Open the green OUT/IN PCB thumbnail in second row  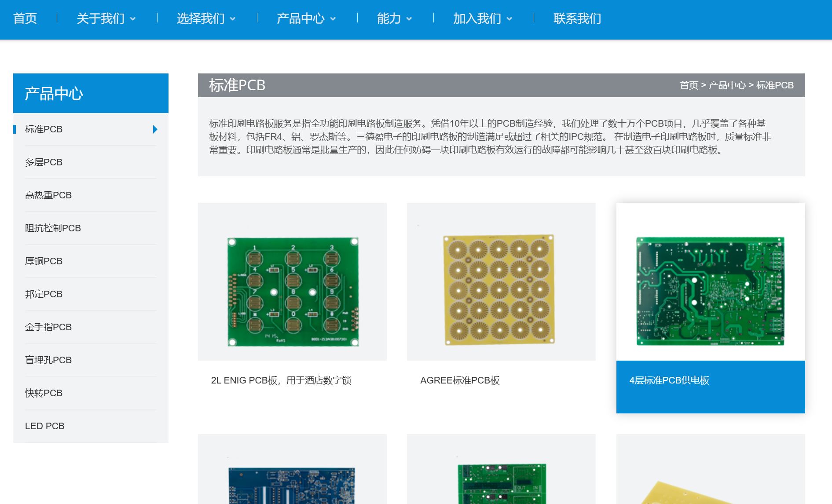(501, 469)
